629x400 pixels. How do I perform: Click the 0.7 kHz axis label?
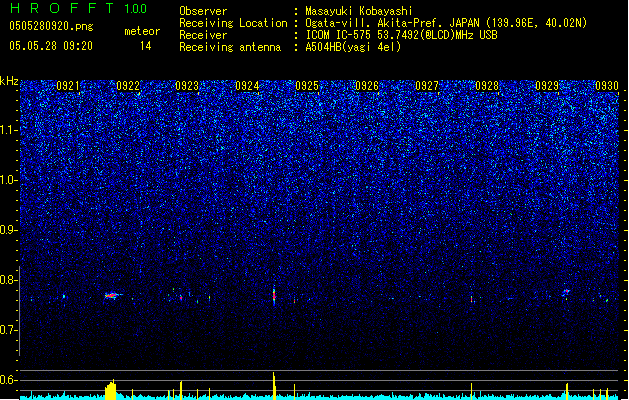pos(9,330)
